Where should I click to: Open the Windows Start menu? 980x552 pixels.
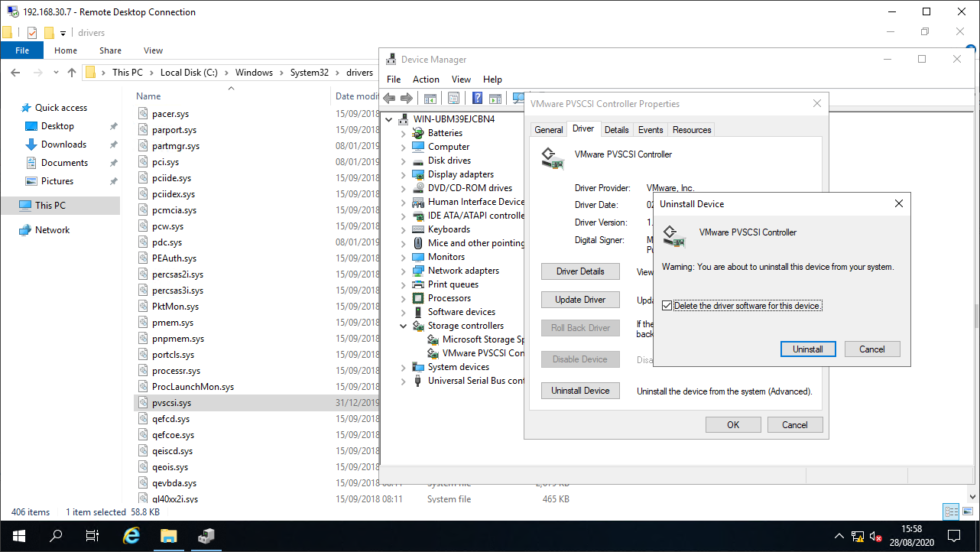[18, 536]
